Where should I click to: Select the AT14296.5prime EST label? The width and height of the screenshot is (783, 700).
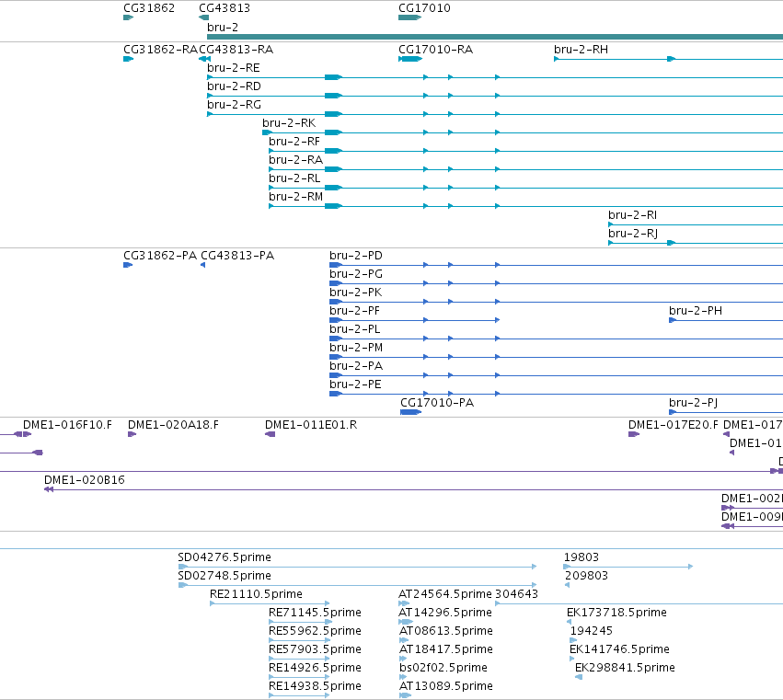(445, 613)
